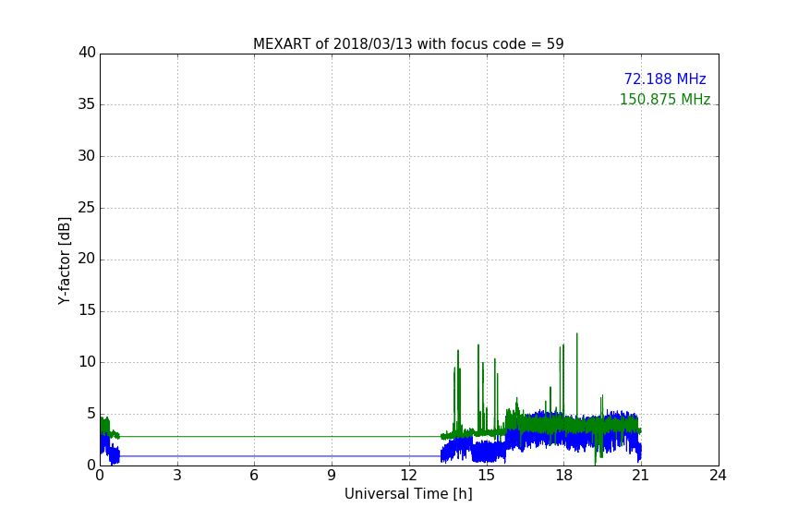Click the x-axis tick label 6
798x532 pixels.
tap(254, 477)
